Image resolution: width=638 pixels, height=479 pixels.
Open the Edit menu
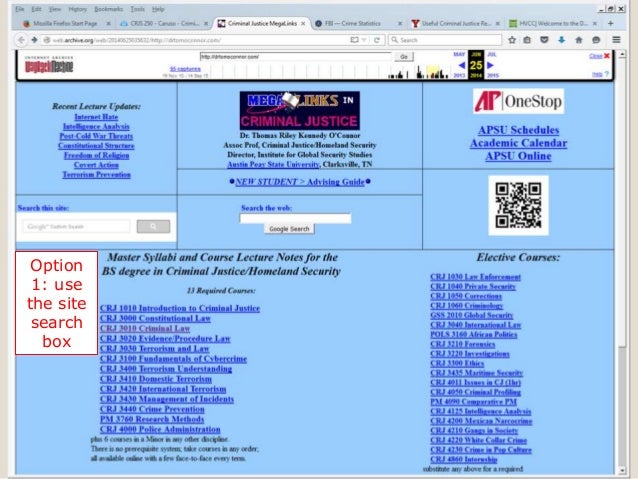(x=36, y=9)
